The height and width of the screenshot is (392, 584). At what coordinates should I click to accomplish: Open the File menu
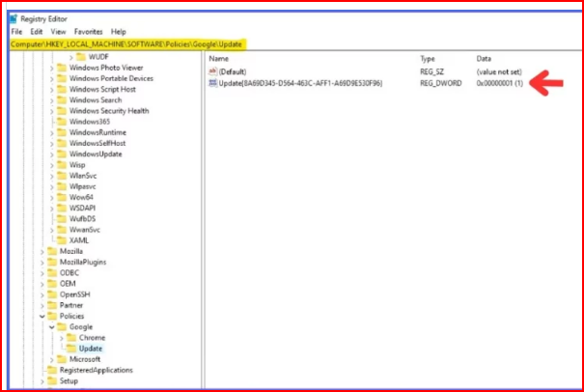16,32
